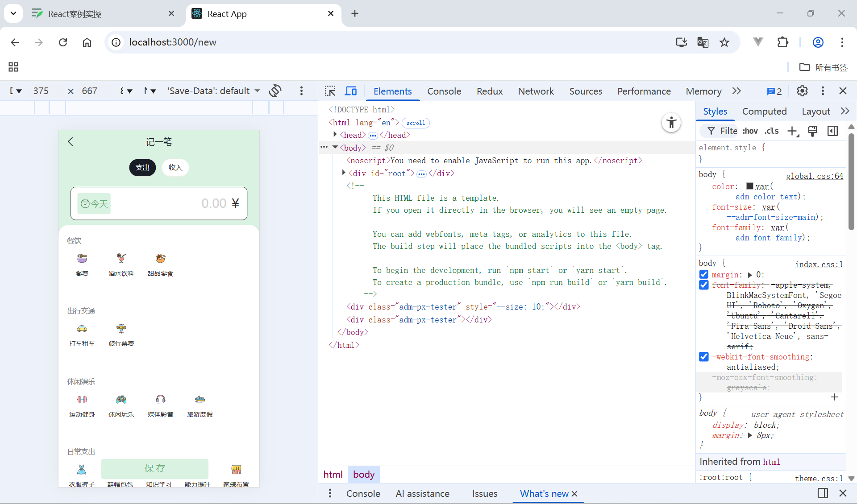The width and height of the screenshot is (857, 504).
Task: Click the accessibility tree floating button
Action: pos(671,122)
